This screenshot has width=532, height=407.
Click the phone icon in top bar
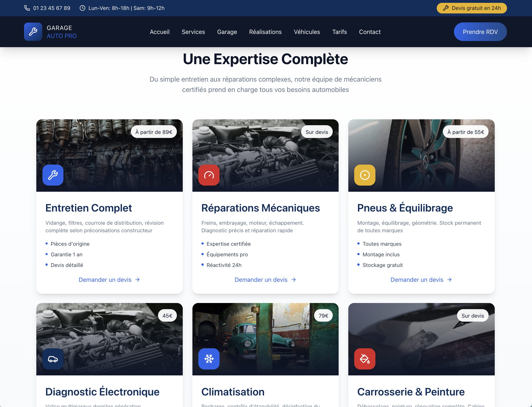pyautogui.click(x=27, y=8)
